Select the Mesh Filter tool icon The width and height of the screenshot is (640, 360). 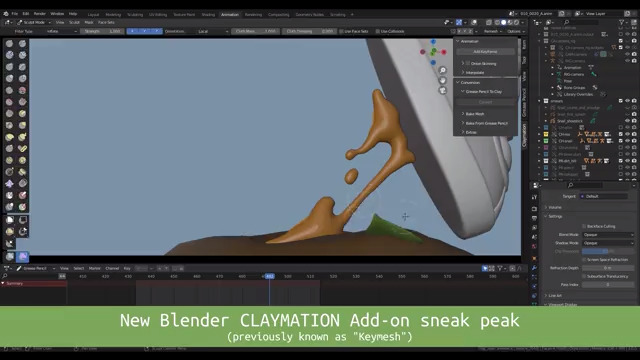9,257
